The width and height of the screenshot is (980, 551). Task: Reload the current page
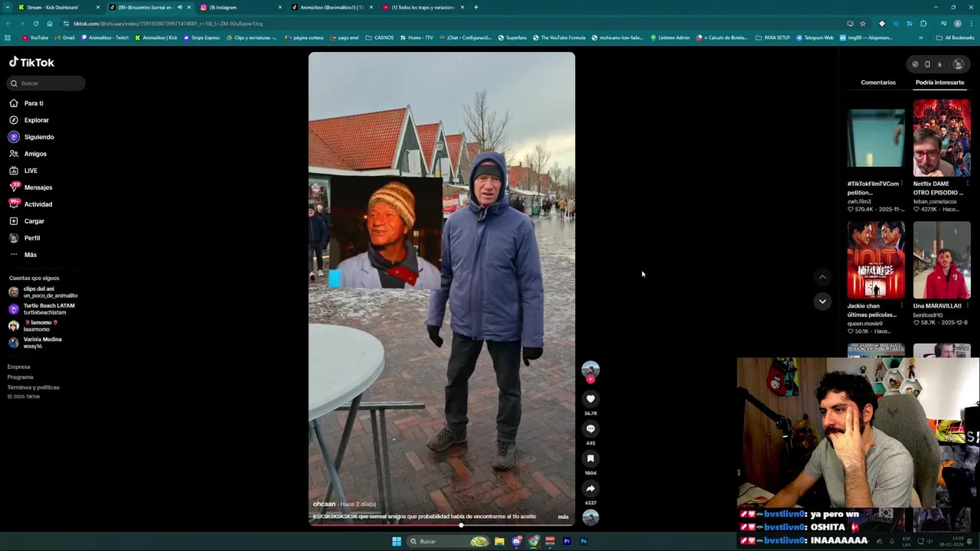tap(37, 23)
